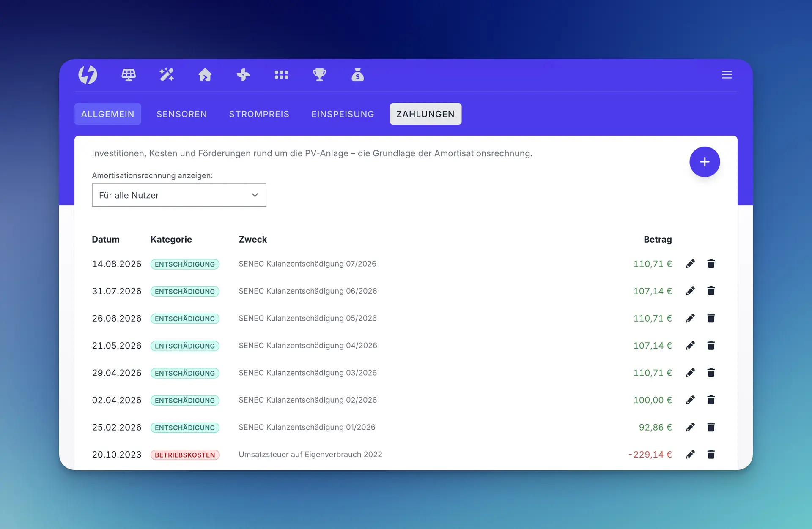The image size is (812, 529).
Task: Go to the house icon page
Action: (x=205, y=75)
